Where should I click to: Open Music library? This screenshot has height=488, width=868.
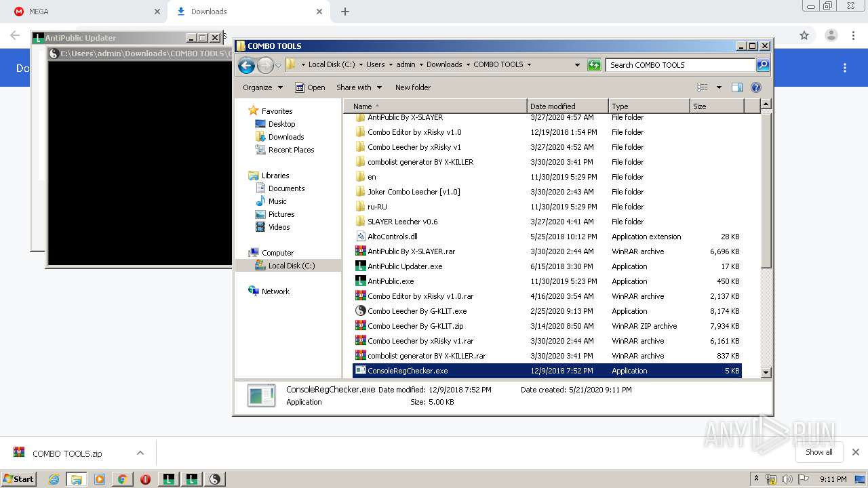tap(277, 201)
